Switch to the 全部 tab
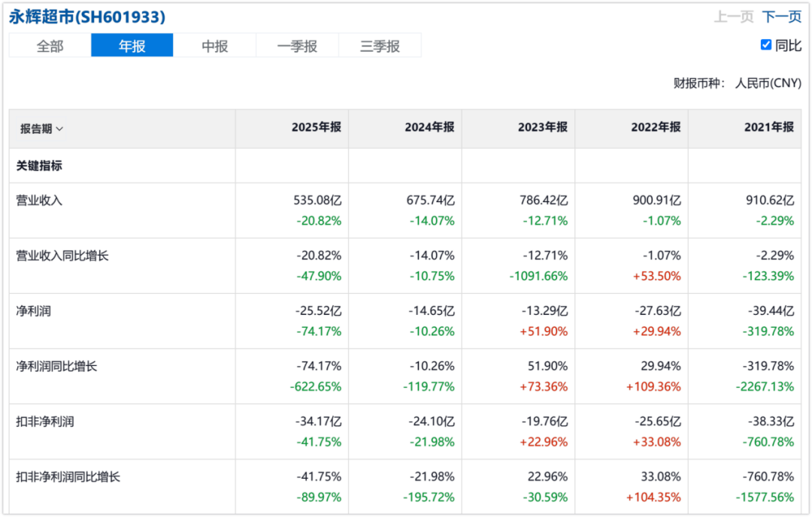This screenshot has width=812, height=517. point(50,46)
